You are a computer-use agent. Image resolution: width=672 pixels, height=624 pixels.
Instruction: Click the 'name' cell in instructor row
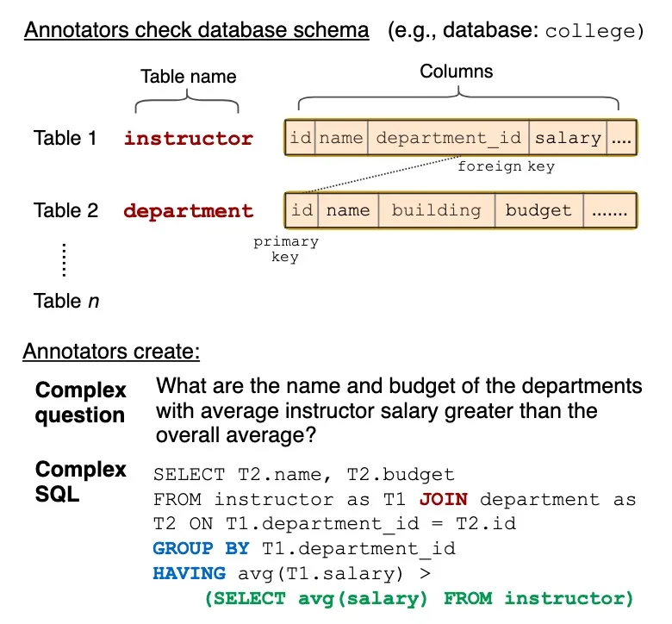[341, 138]
